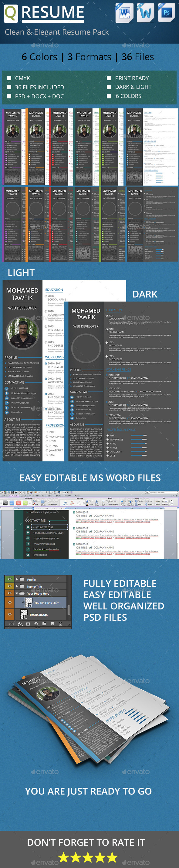Click the DOC Word file format icon
Screen dimensions: 179x868
click(124, 13)
